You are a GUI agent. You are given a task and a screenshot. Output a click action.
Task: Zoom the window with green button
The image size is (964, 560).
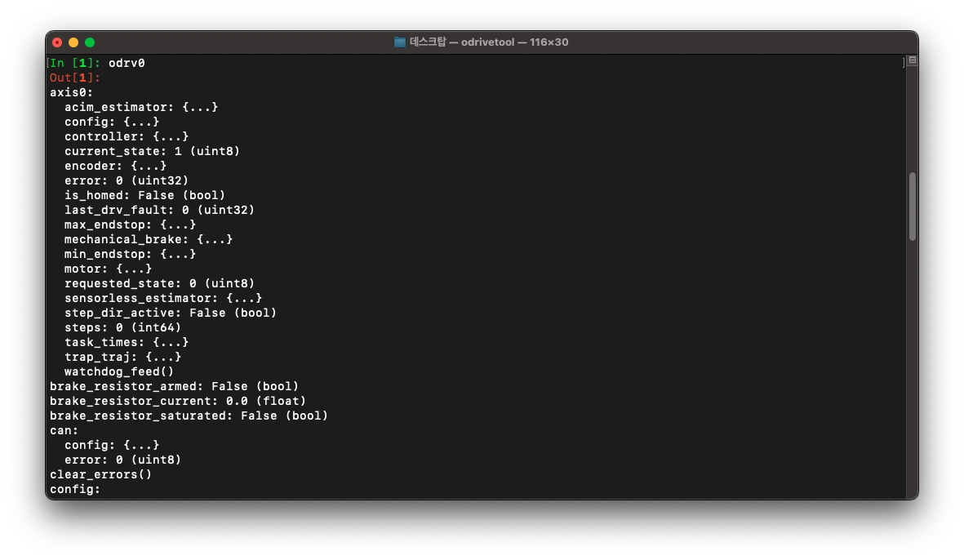90,42
